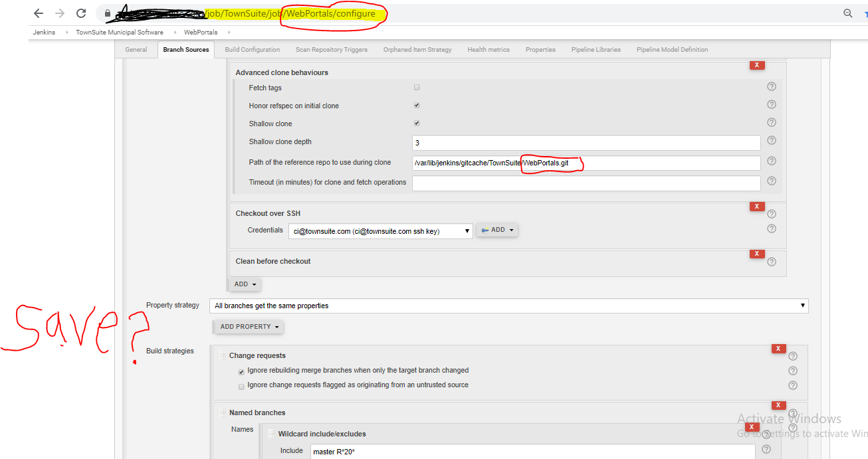
Task: Click the browser reload icon
Action: point(81,13)
